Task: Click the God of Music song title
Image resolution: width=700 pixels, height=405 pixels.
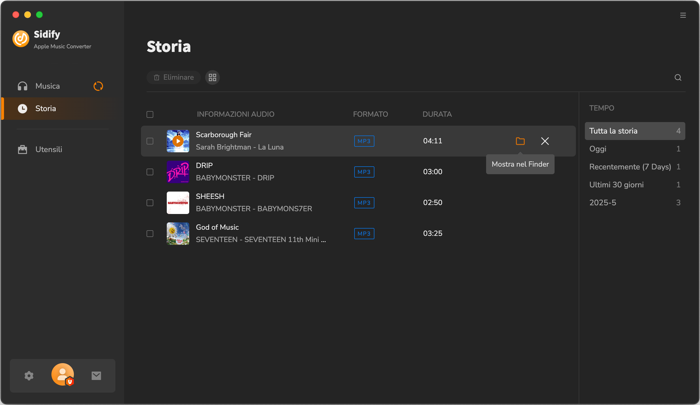Action: coord(217,227)
